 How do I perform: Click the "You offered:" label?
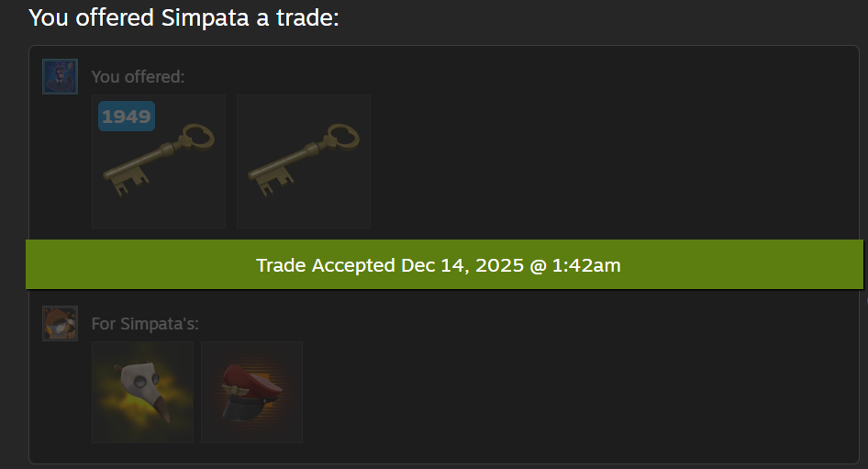138,77
